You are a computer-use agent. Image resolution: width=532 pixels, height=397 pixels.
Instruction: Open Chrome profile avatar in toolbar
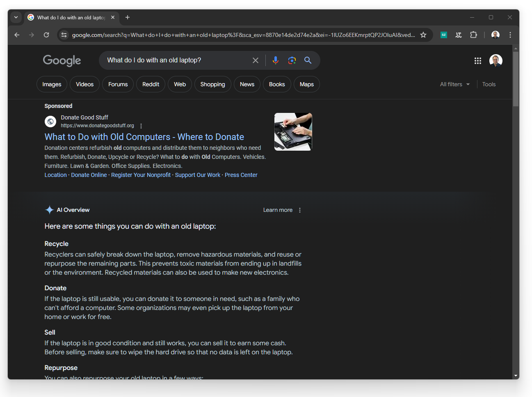coord(495,35)
